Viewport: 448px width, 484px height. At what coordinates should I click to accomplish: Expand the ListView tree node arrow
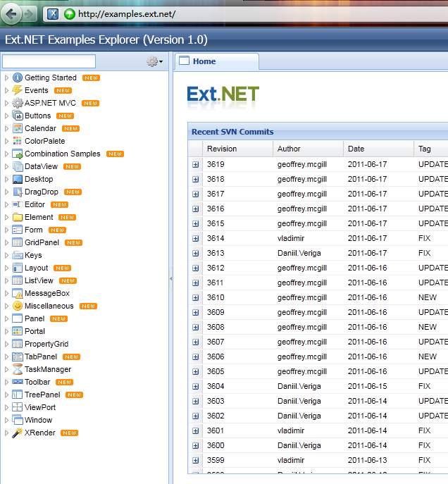coord(6,280)
